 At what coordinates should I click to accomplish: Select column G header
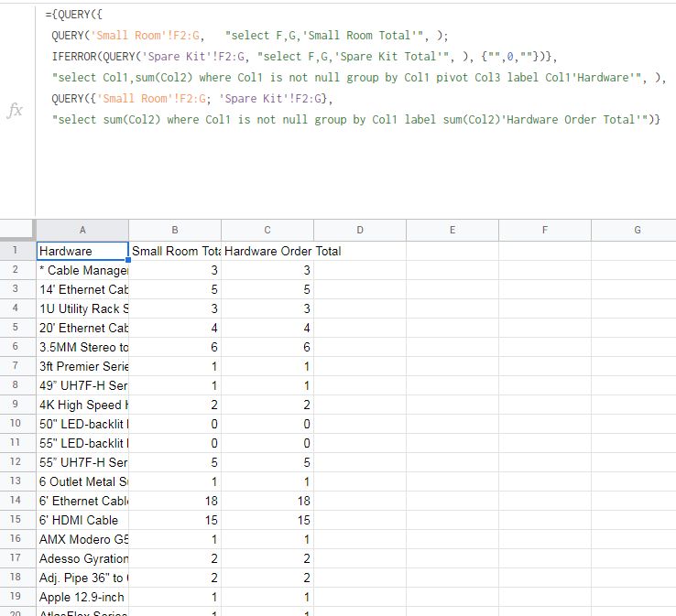click(x=634, y=230)
